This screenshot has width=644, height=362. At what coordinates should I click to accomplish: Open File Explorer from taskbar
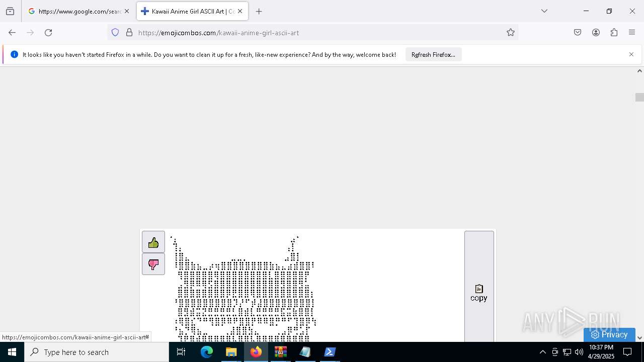(x=231, y=352)
